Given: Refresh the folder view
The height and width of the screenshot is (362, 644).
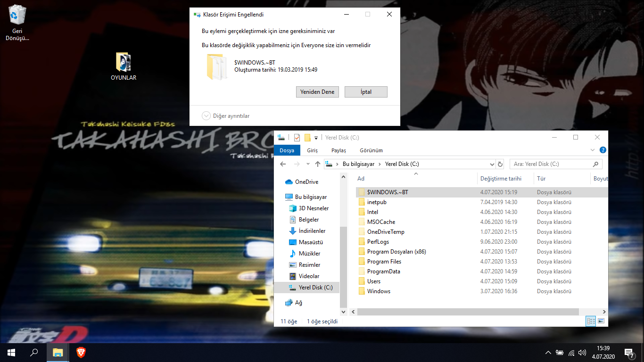Looking at the screenshot, I should point(500,164).
